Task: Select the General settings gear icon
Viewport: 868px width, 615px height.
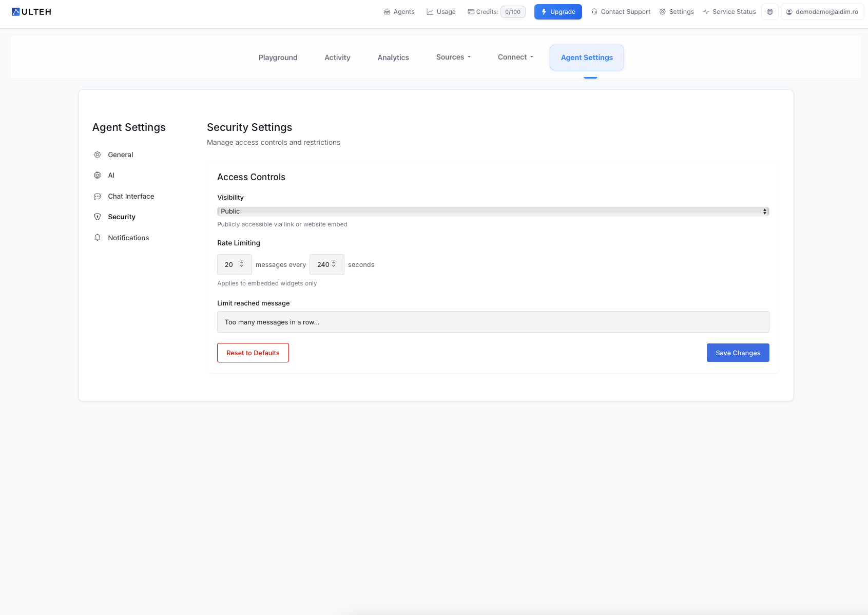Action: 97,155
